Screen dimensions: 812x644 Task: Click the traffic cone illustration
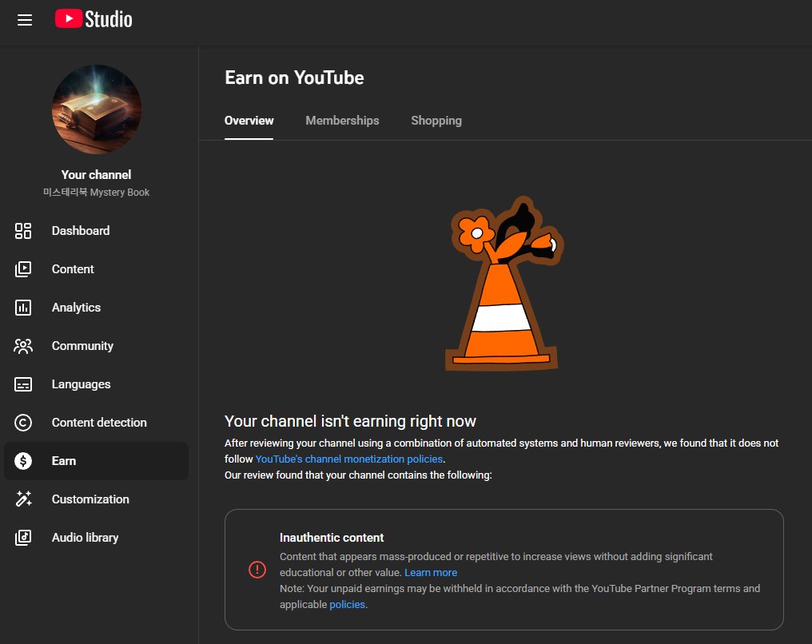click(504, 284)
